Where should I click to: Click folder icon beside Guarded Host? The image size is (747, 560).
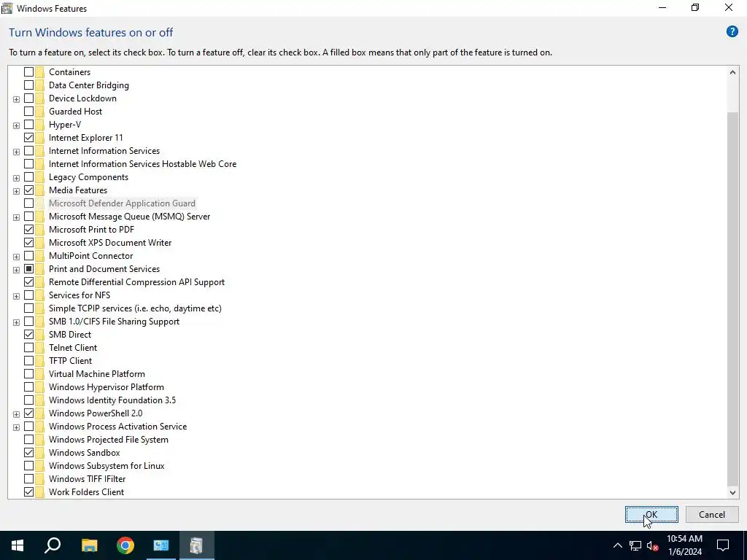pyautogui.click(x=39, y=112)
